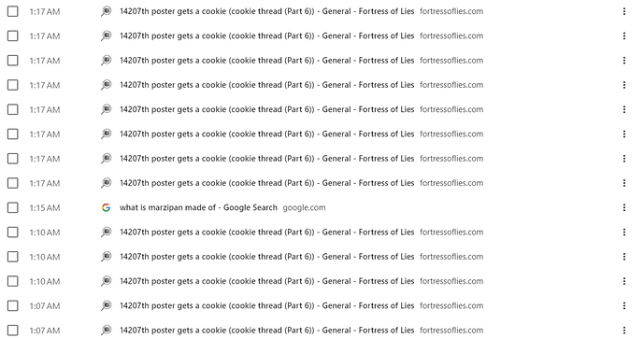
Task: Open three-dot menu of the topmost 1:17 AM entry
Action: click(623, 11)
